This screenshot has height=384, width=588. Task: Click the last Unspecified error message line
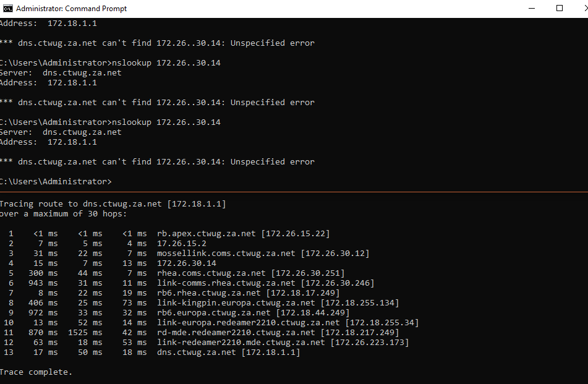[157, 161]
